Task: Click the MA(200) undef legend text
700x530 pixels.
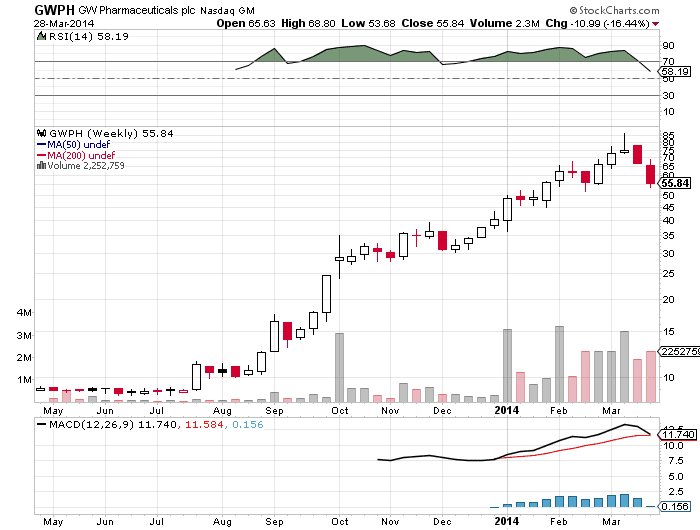Action: (81, 155)
